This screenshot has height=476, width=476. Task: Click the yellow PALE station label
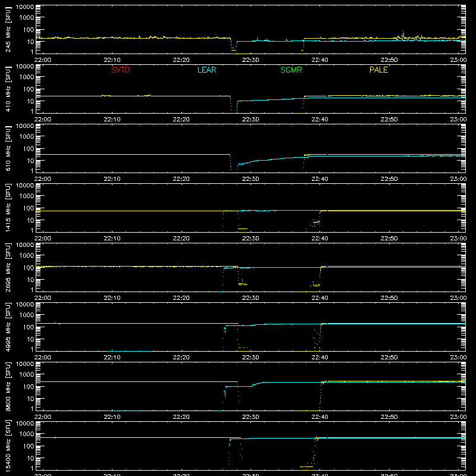pyautogui.click(x=378, y=70)
